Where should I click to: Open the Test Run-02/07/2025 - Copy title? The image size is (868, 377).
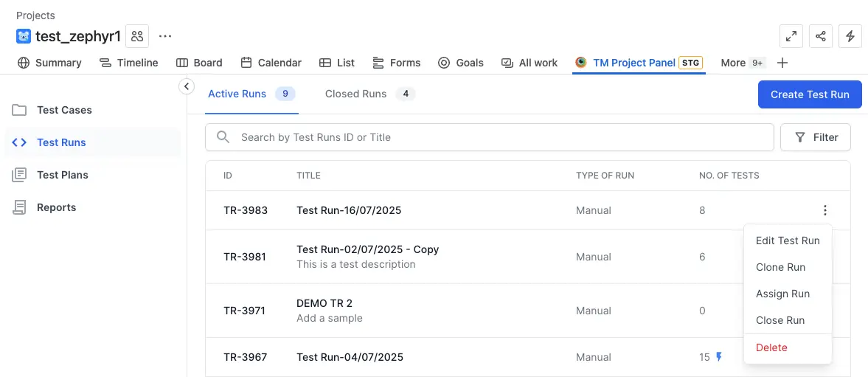pos(367,249)
